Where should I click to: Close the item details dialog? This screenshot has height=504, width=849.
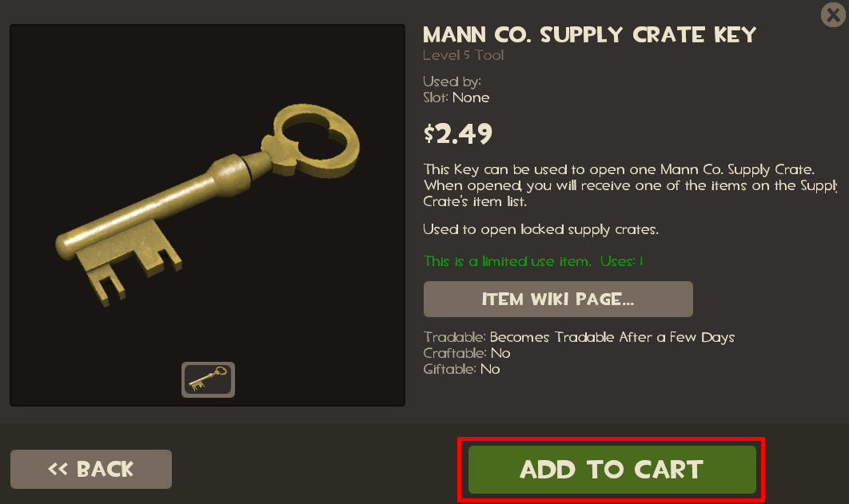click(x=833, y=14)
